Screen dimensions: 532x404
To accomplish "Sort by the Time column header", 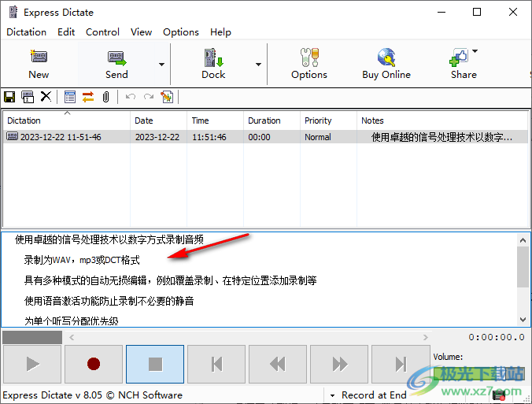I will (215, 120).
